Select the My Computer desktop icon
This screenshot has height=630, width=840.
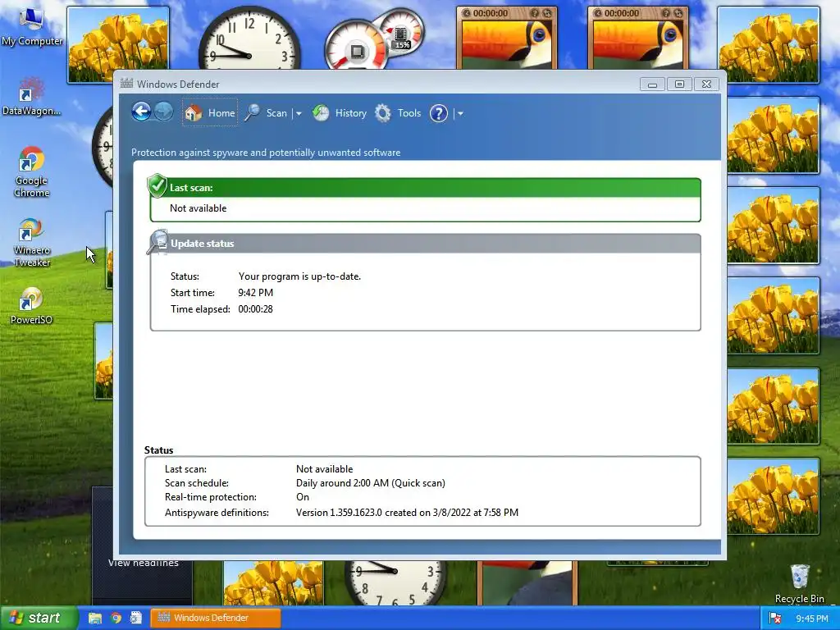pos(32,27)
